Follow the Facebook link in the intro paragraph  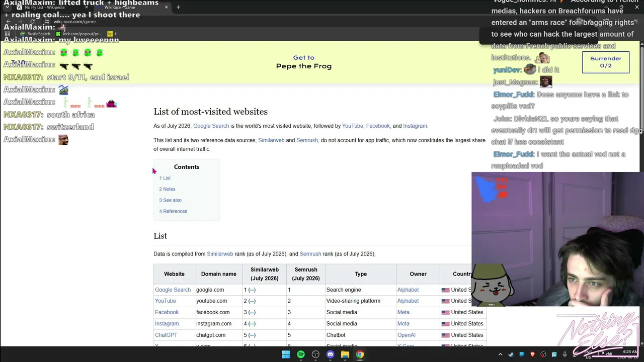pos(378,126)
